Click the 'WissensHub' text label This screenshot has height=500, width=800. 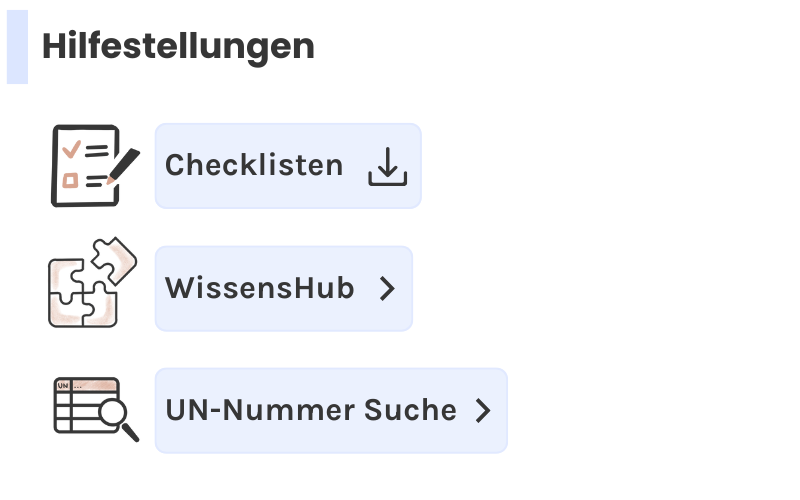[x=260, y=289]
